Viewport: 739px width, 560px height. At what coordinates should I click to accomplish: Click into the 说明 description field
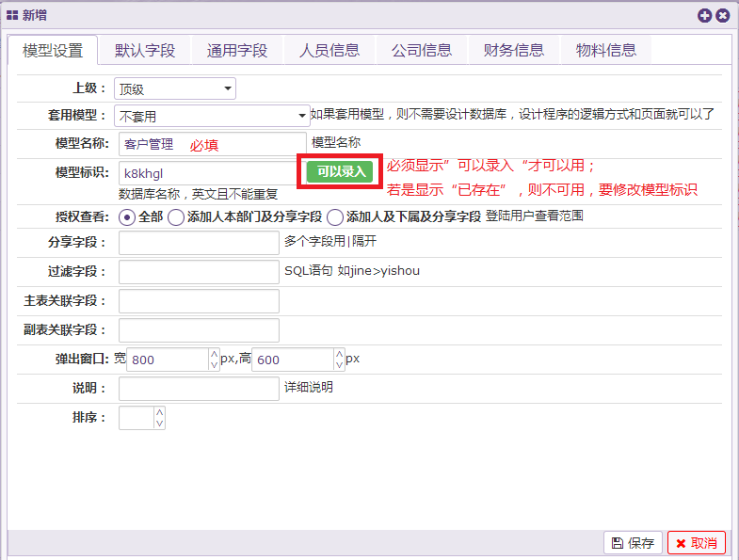tap(199, 389)
